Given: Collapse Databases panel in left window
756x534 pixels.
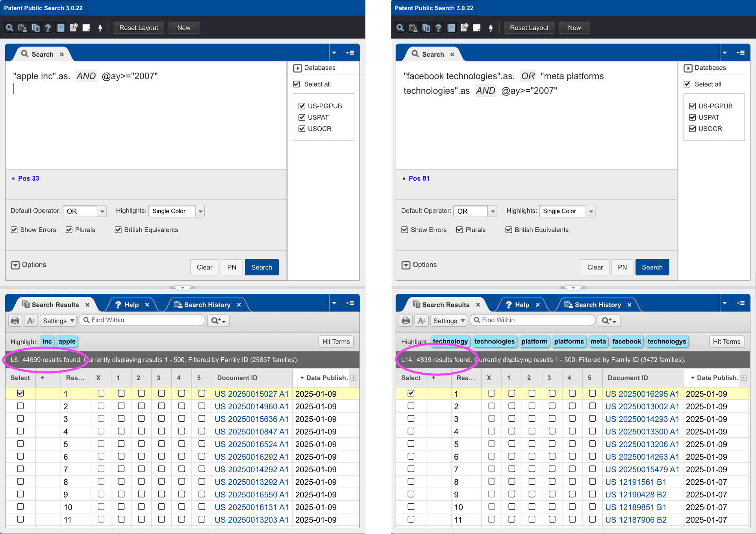Looking at the screenshot, I should pyautogui.click(x=298, y=68).
